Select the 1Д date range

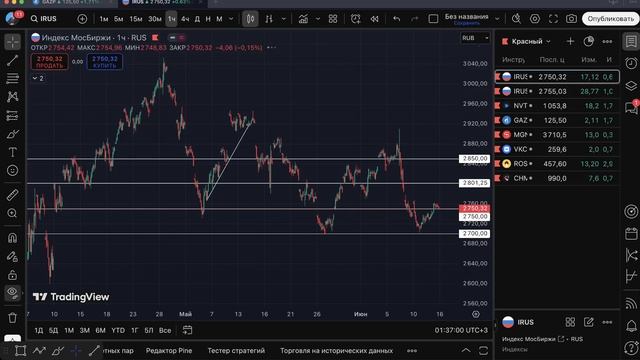pos(39,330)
